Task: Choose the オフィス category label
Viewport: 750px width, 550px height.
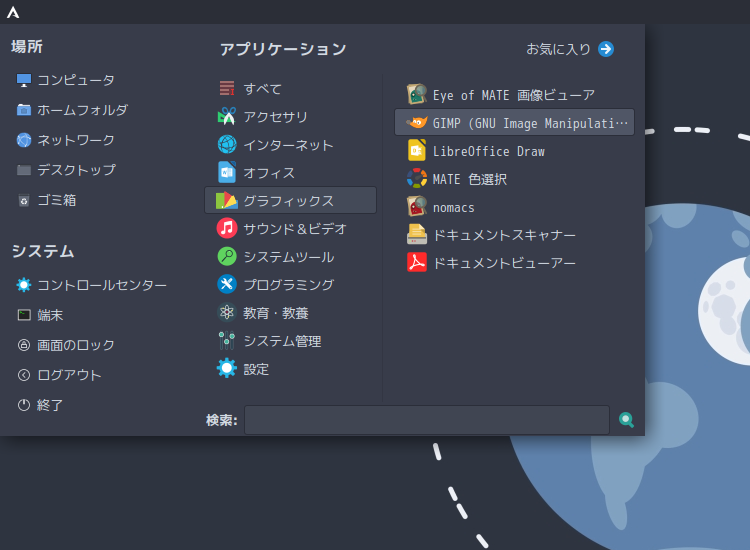Action: (269, 173)
